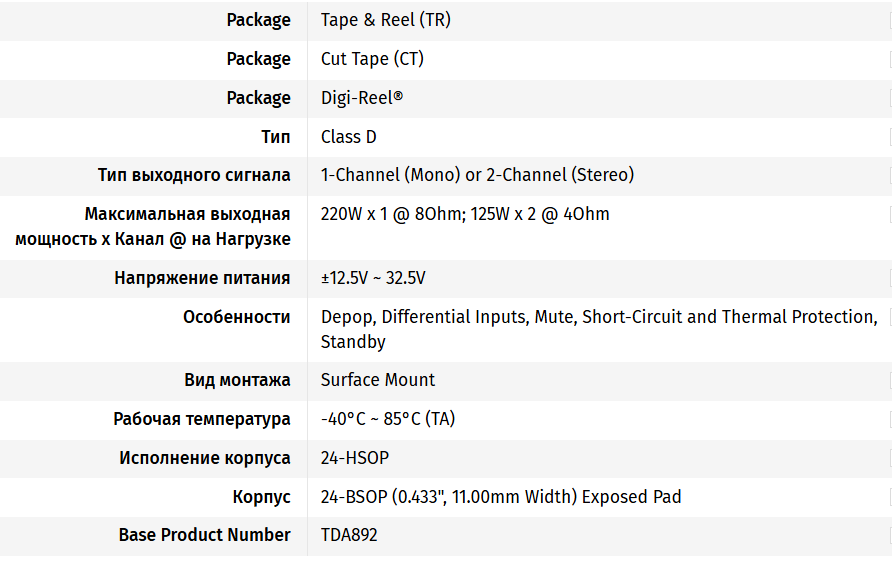Image resolution: width=892 pixels, height=565 pixels.
Task: Tick the checkbox in the Tape & Reel row
Action: click(x=889, y=20)
